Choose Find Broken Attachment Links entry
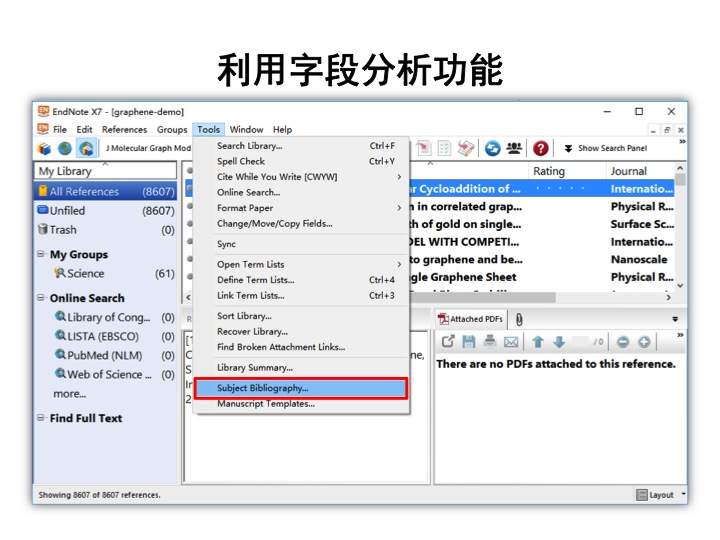Screen dimensions: 720x540 tap(301, 347)
